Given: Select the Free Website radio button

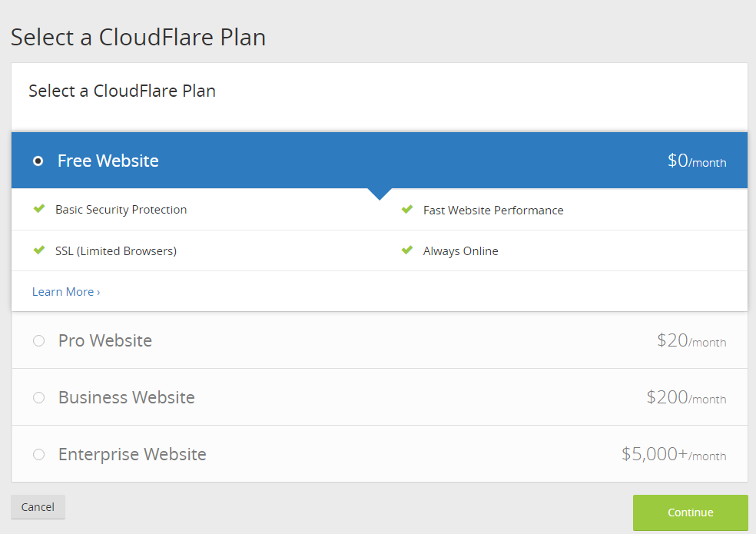Looking at the screenshot, I should tap(38, 161).
